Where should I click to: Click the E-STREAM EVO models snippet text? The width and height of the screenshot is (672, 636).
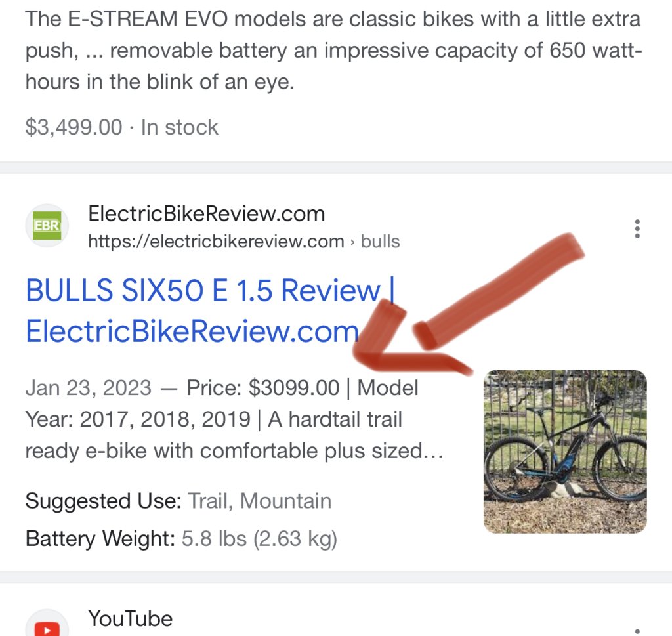[x=333, y=50]
